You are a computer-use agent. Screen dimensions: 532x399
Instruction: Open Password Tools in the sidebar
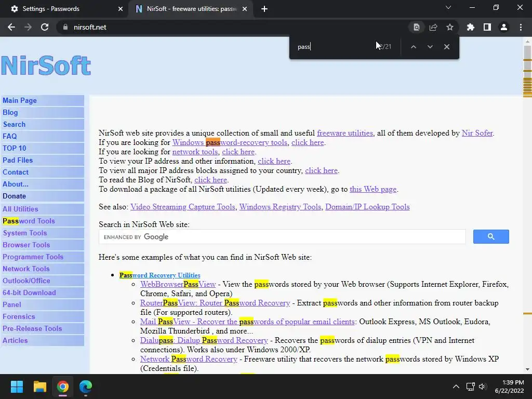click(43, 221)
